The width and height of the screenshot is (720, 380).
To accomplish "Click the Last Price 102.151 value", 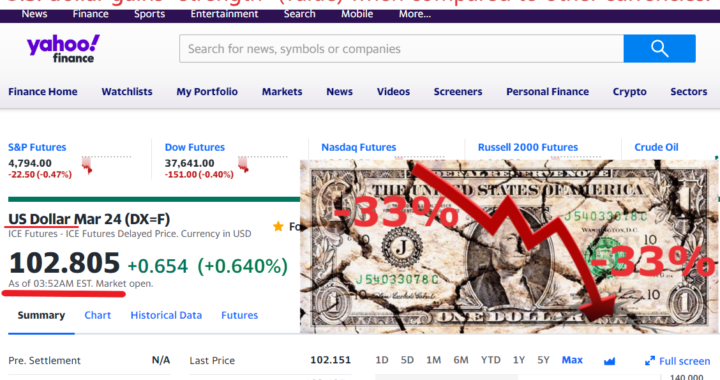I will [x=330, y=360].
